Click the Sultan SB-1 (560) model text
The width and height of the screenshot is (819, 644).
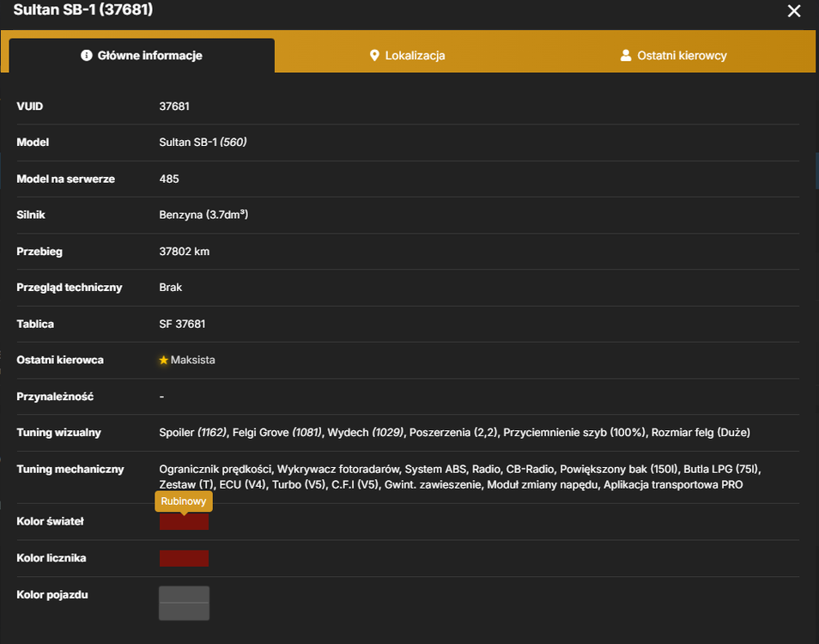[203, 142]
